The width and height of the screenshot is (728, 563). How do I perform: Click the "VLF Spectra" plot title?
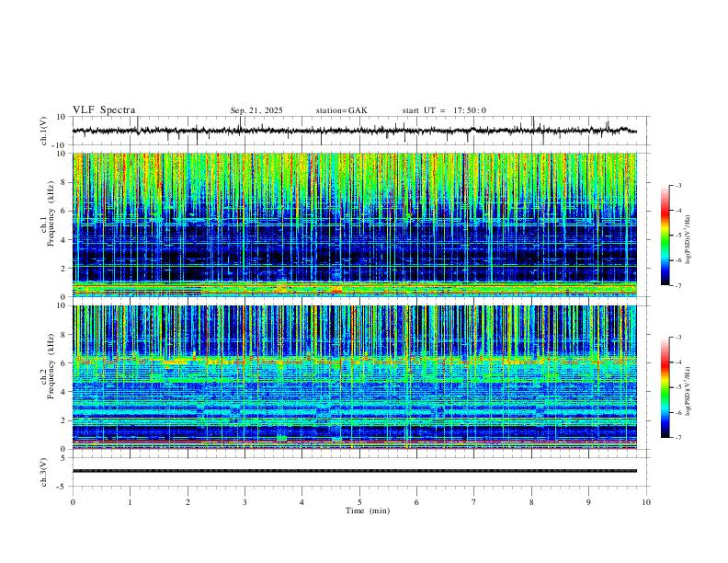(x=104, y=110)
